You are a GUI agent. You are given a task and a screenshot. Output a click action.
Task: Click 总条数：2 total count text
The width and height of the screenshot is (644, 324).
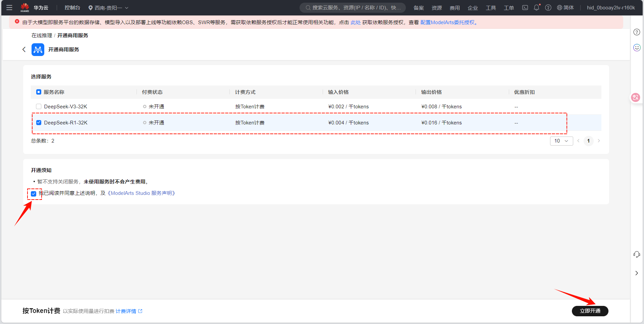click(43, 141)
